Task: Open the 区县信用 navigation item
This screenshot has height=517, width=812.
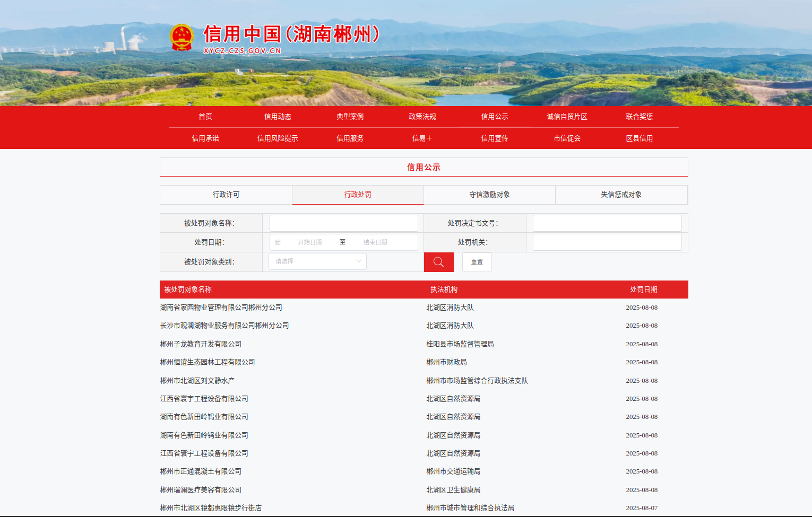Action: click(x=639, y=138)
